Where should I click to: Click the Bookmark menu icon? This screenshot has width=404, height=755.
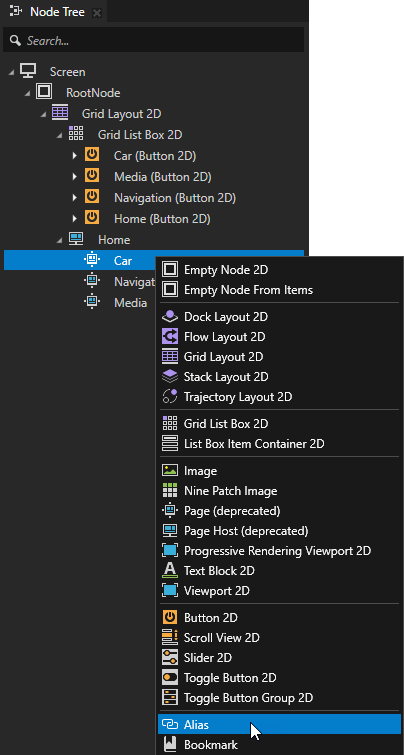(170, 744)
